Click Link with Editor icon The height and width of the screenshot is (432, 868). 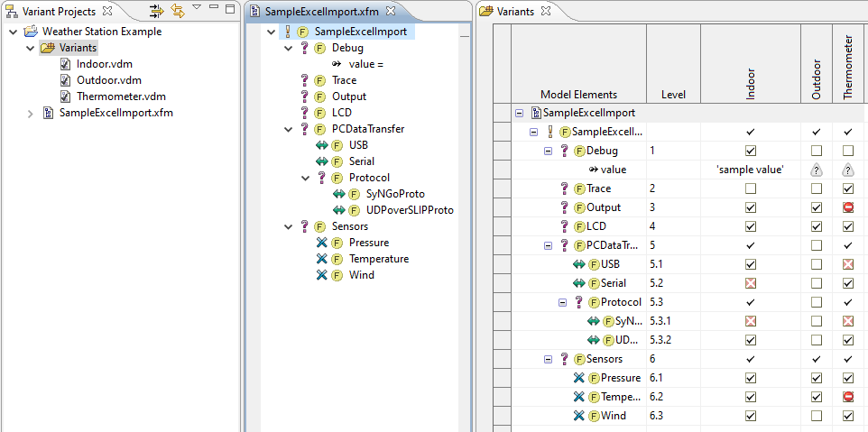coord(178,12)
